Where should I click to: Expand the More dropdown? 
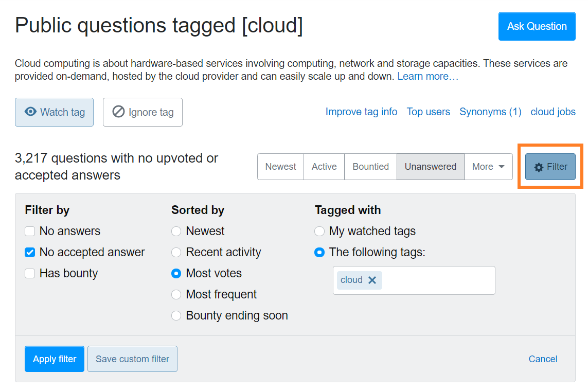point(488,167)
